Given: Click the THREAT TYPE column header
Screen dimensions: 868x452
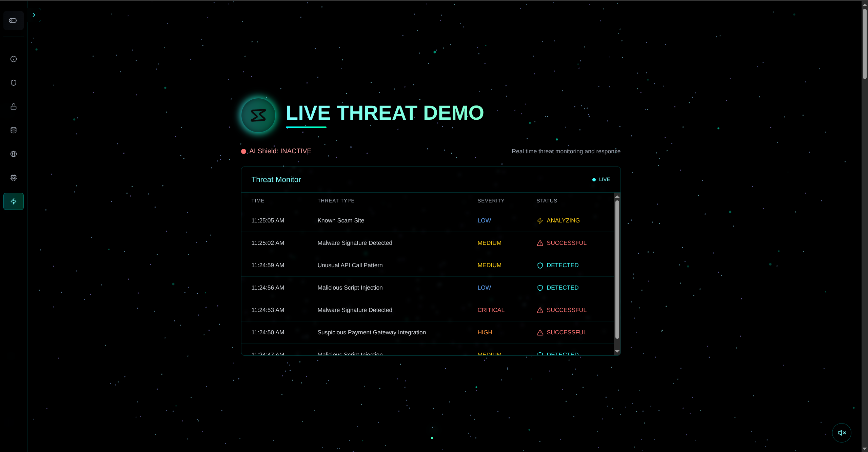Looking at the screenshot, I should tap(336, 200).
